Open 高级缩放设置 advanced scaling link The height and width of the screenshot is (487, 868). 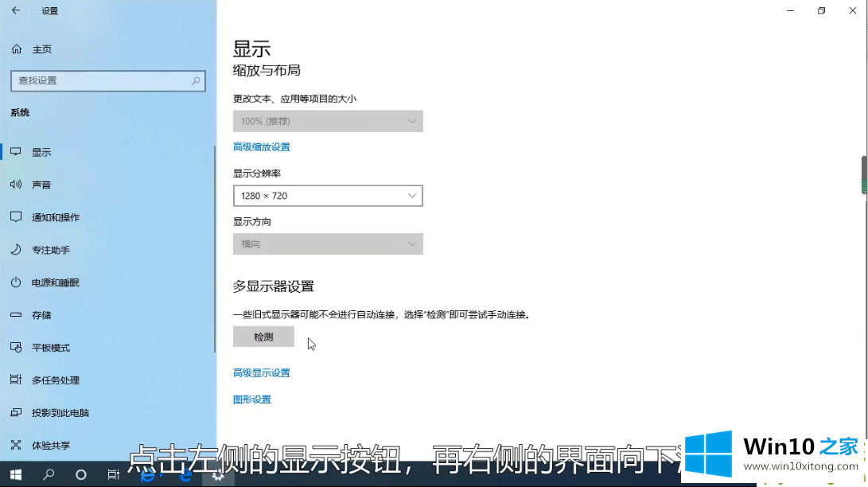point(261,147)
